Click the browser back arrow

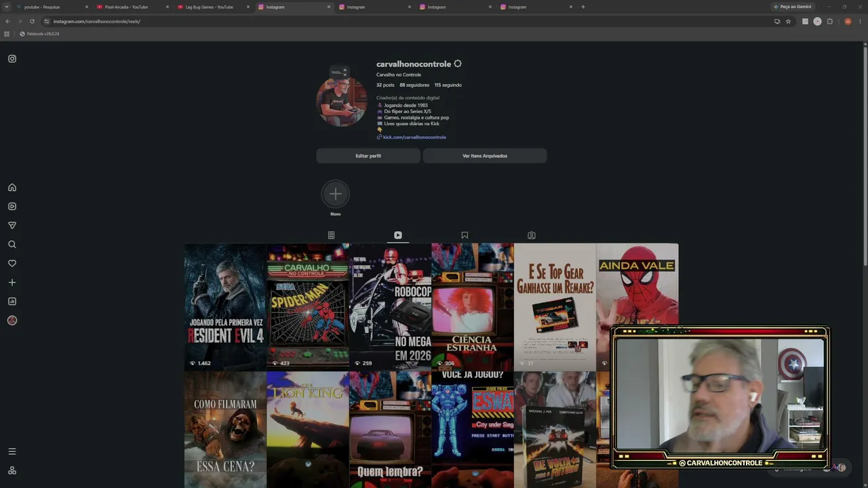(8, 21)
